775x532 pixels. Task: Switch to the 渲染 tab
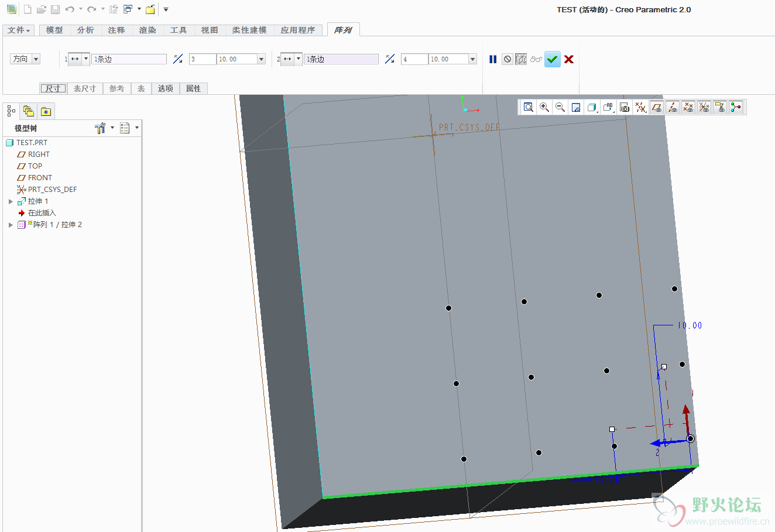tap(148, 30)
